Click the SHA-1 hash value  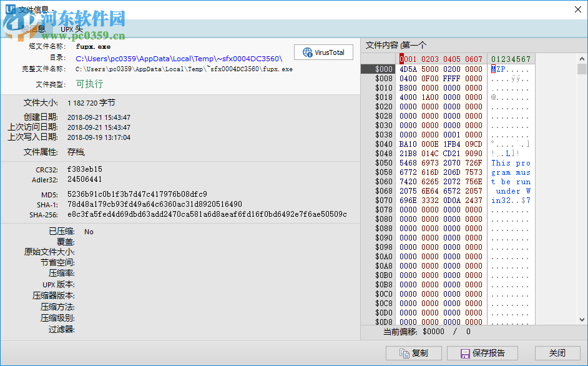155,204
